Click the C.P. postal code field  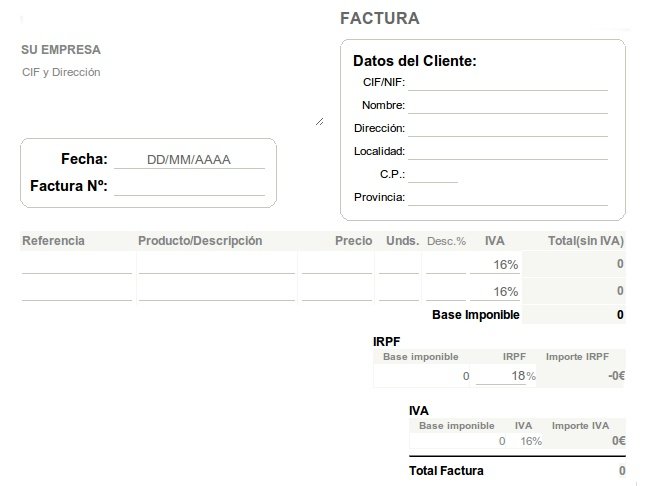coord(432,174)
